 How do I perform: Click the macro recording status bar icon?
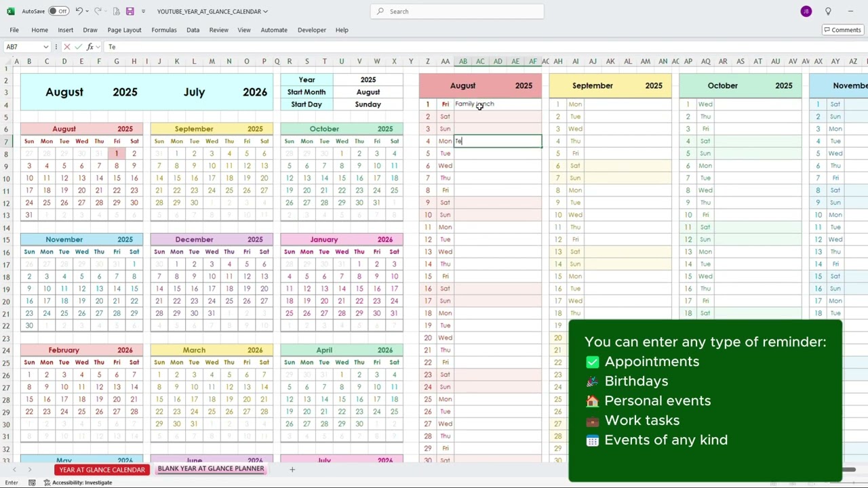pyautogui.click(x=32, y=483)
